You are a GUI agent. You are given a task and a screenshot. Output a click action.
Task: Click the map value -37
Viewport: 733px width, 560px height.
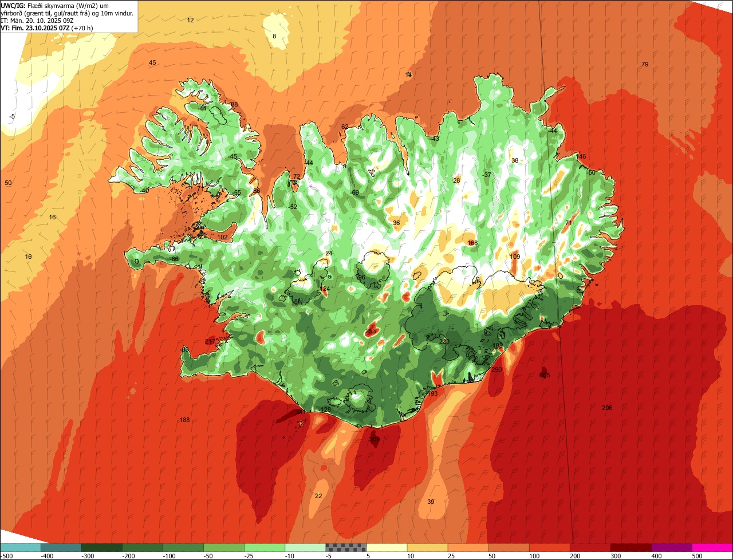click(x=487, y=175)
